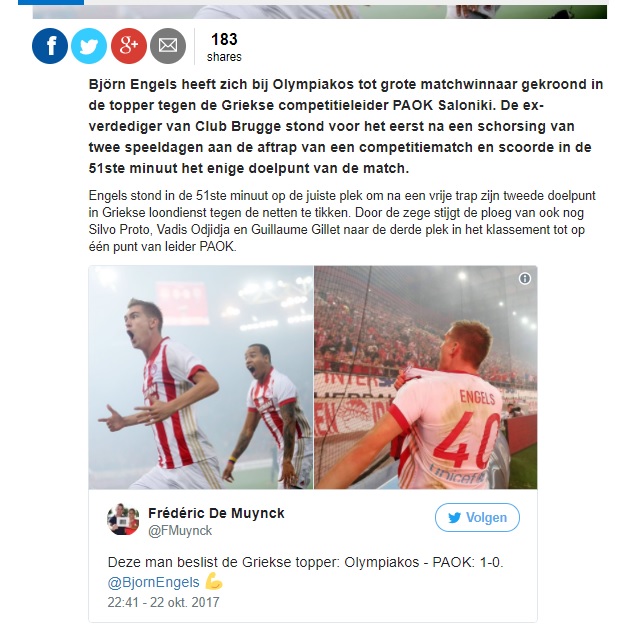Click the flexed biceps emoji in tweet
This screenshot has height=630, width=639.
(214, 581)
